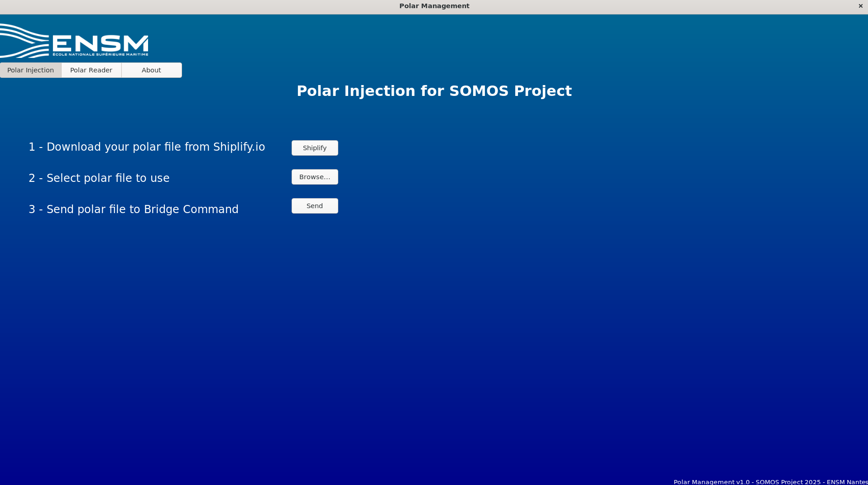Click the Bridge Command text in step 3
Viewport: 868px width, 485px height.
[191, 209]
